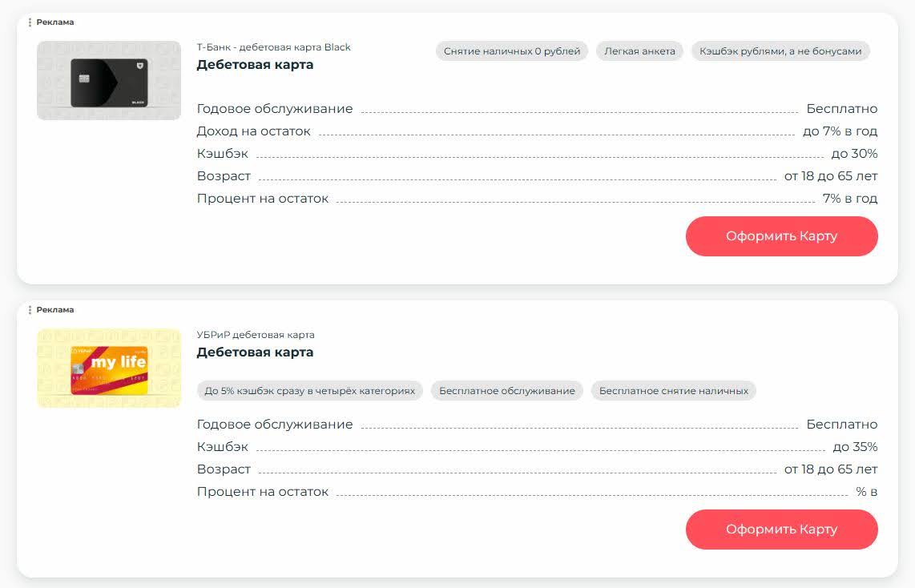Select the 'Кэшбэк рублями, а не бонусами' chip
915x588 pixels.
pos(780,50)
